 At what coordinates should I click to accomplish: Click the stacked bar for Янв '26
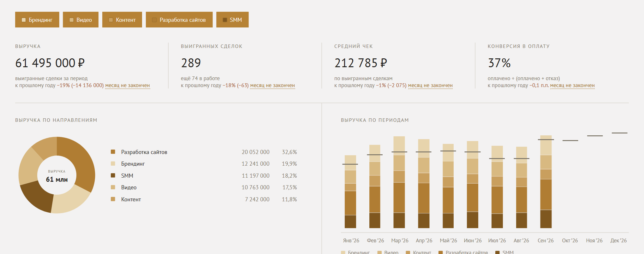click(x=350, y=192)
